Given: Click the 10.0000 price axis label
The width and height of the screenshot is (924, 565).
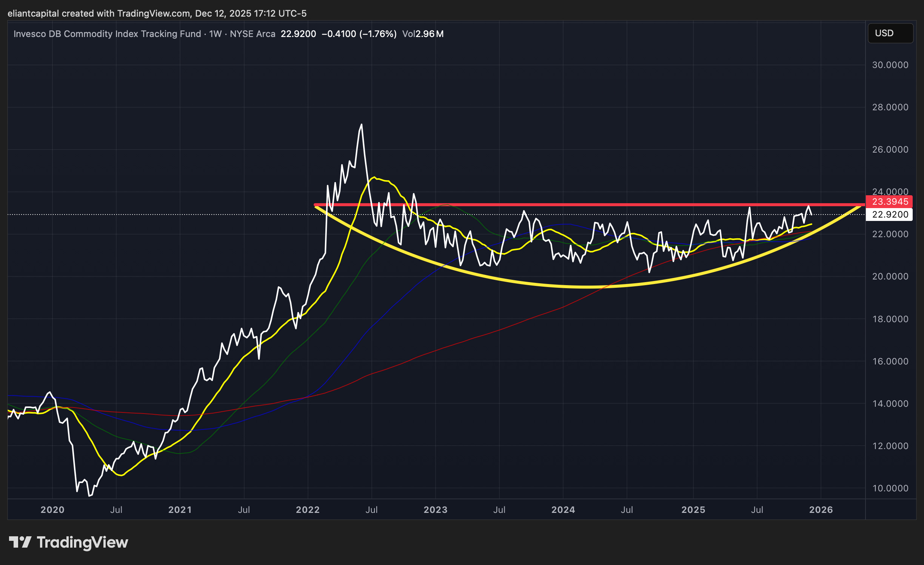Looking at the screenshot, I should (x=890, y=488).
